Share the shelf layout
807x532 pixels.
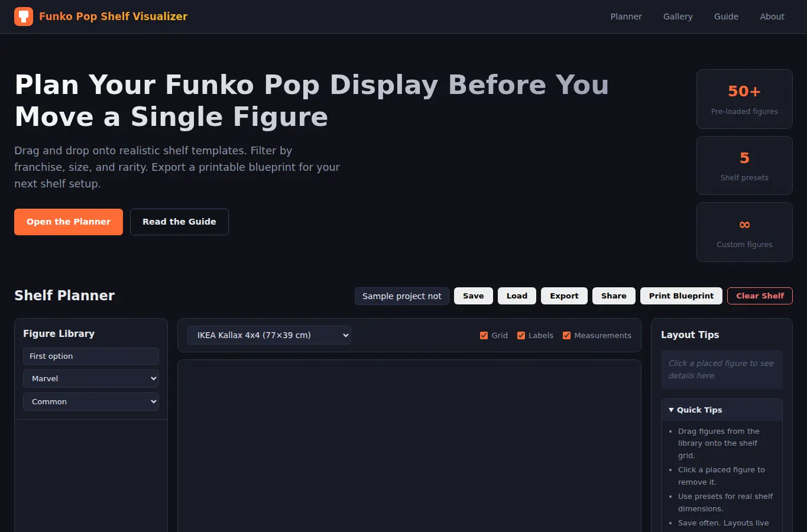pyautogui.click(x=614, y=296)
